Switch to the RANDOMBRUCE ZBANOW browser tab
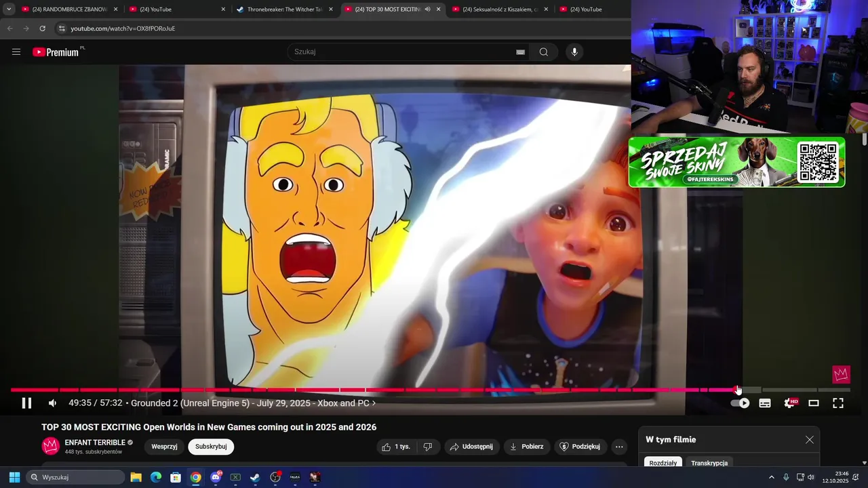This screenshot has height=488, width=868. click(x=70, y=9)
